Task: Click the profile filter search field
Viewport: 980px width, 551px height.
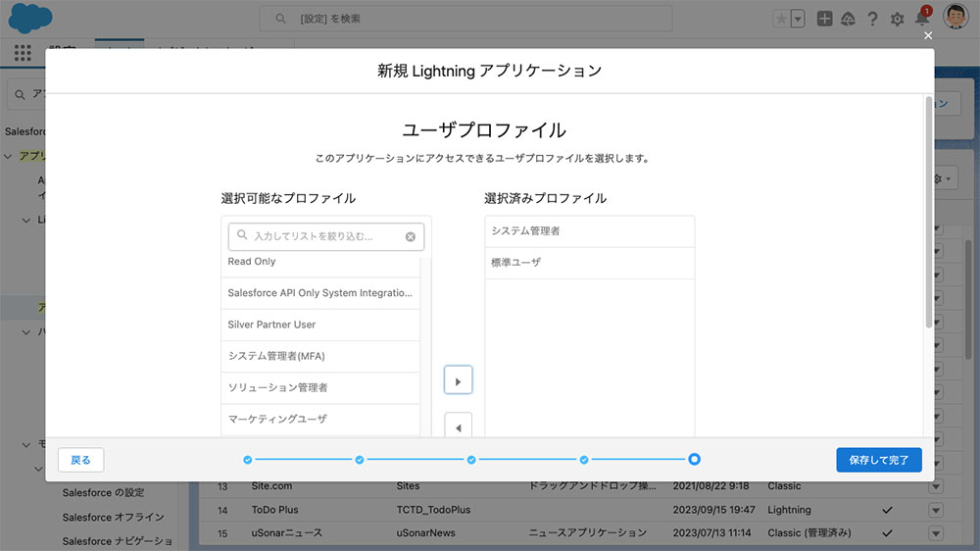Action: (325, 236)
